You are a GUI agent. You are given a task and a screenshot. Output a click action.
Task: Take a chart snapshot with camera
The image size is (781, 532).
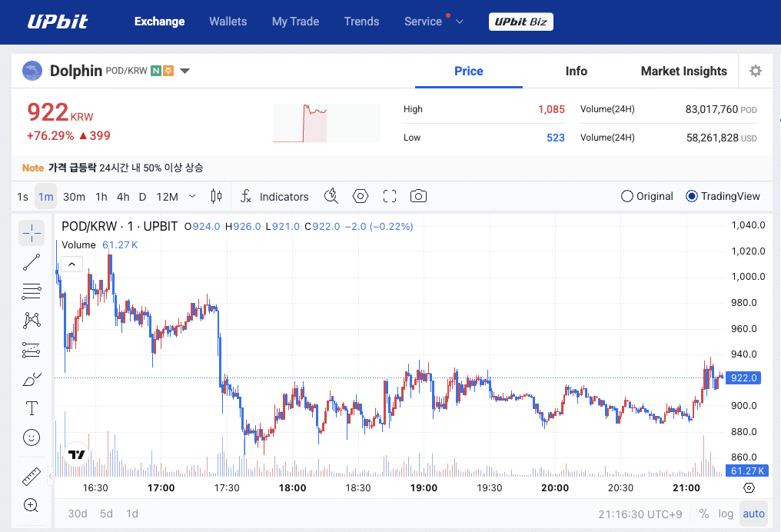coord(418,196)
